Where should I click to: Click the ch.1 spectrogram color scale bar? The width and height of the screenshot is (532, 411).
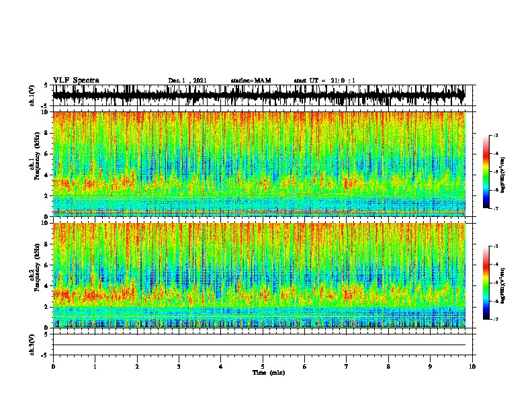point(486,172)
